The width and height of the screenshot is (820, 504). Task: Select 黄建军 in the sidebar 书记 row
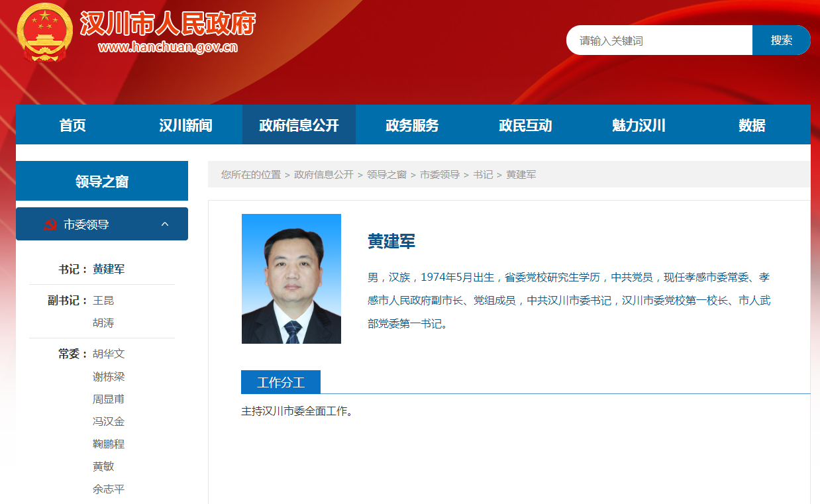tap(109, 269)
